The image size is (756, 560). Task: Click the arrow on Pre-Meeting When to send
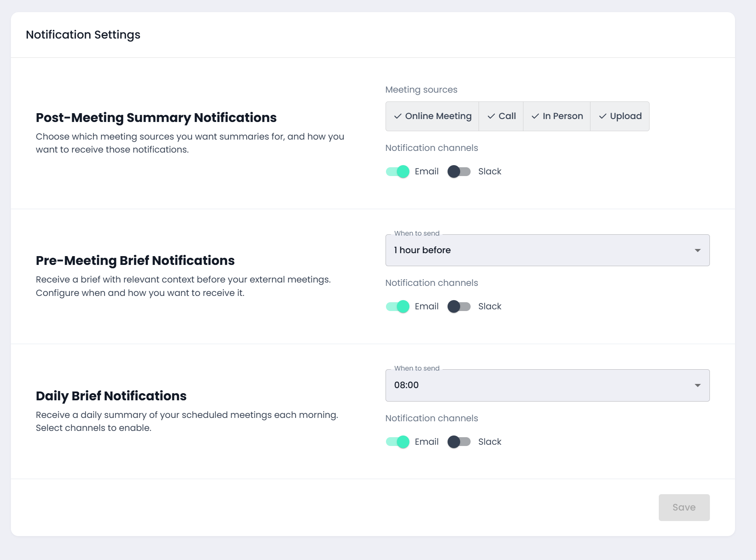coord(697,250)
